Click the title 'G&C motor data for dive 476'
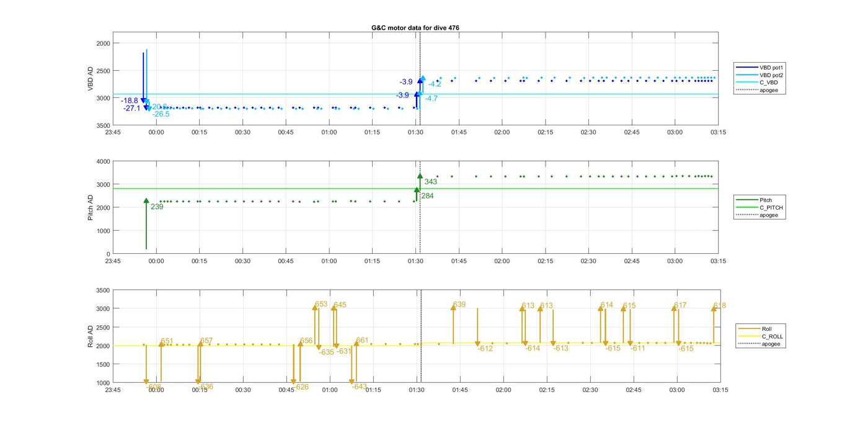 pos(415,28)
